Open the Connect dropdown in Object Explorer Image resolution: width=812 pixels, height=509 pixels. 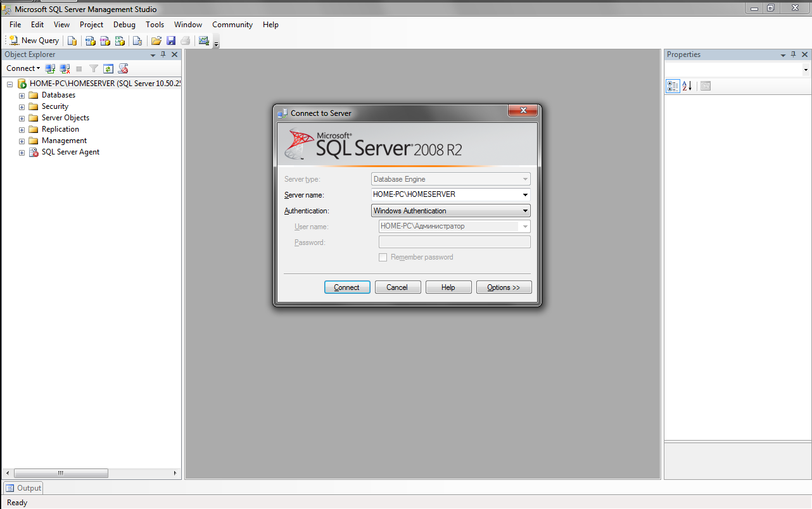tap(23, 68)
